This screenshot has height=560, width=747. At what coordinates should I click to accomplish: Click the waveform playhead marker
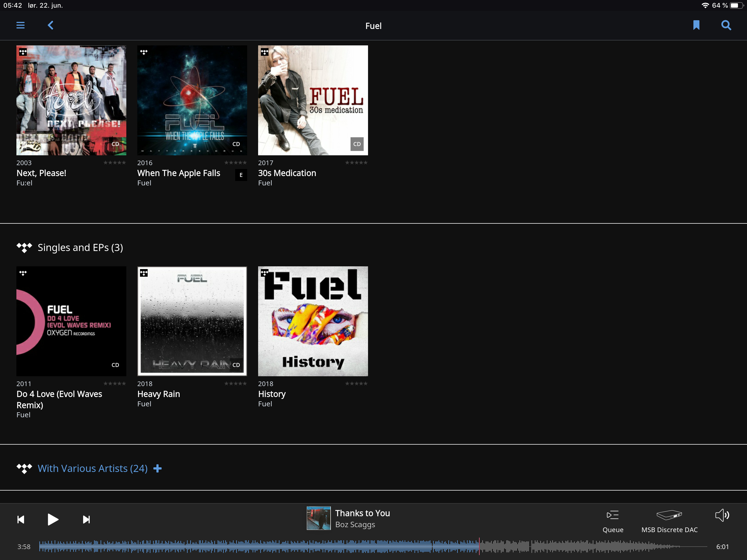coord(479,546)
